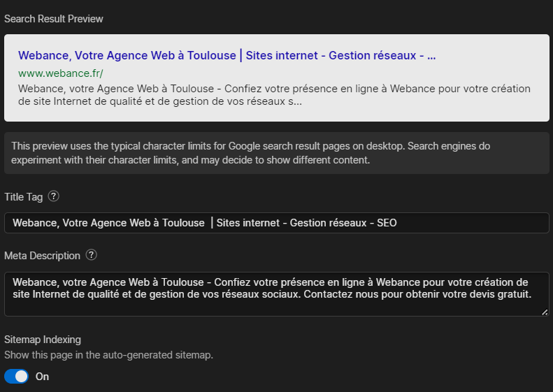Select the grey preview snippet description text

274,95
